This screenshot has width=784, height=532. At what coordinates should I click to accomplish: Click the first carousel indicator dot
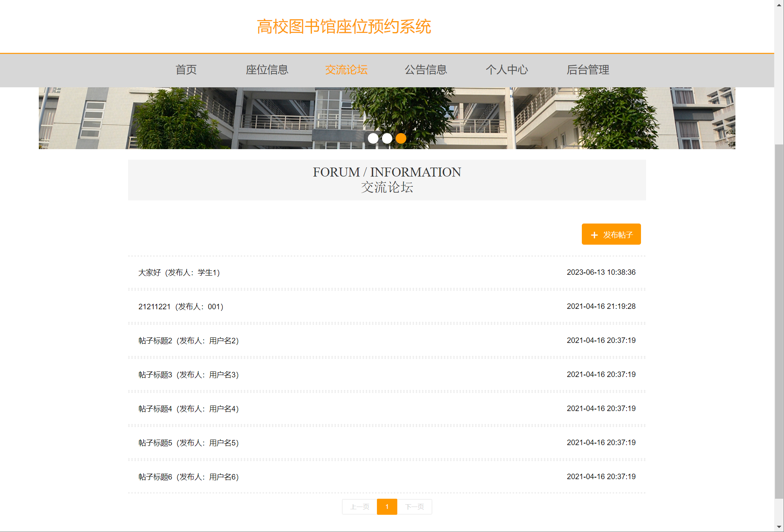(x=373, y=138)
